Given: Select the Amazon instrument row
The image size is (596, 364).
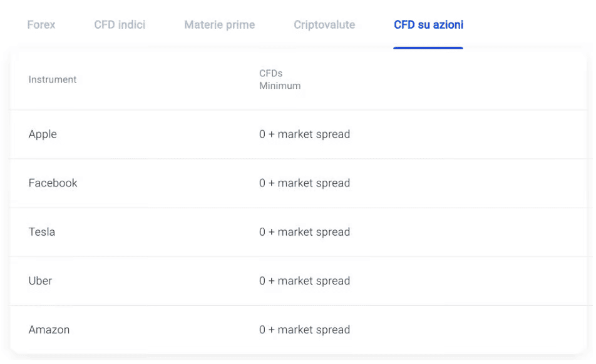Looking at the screenshot, I should (x=299, y=330).
